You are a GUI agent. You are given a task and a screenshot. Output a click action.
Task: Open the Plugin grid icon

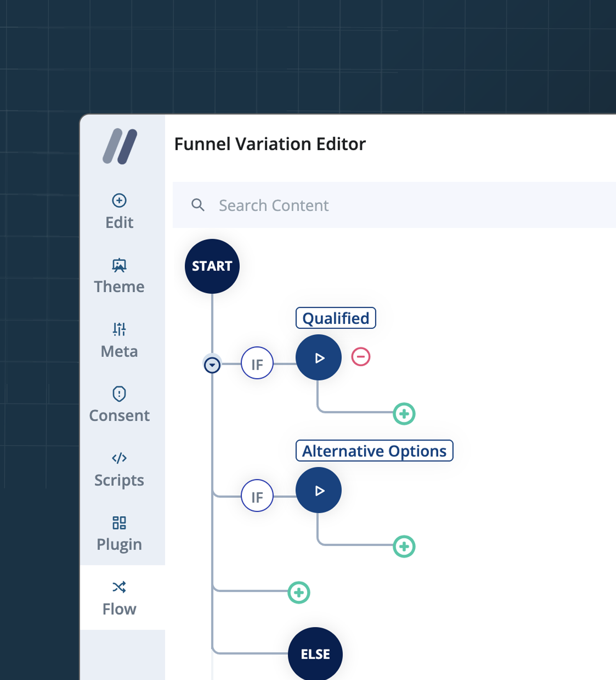[x=119, y=523]
